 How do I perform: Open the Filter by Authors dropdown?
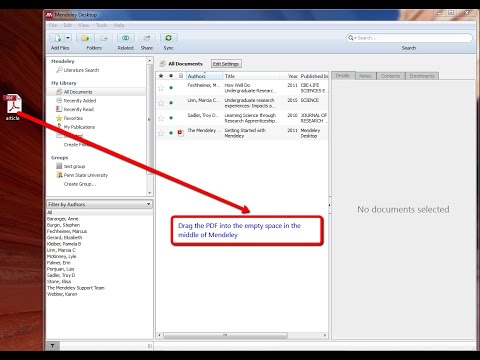99,204
